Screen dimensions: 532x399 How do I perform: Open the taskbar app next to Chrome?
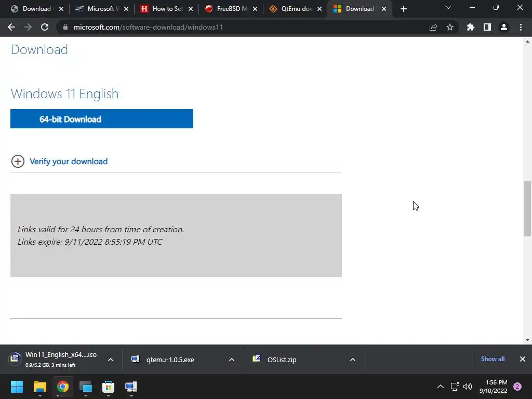click(86, 387)
